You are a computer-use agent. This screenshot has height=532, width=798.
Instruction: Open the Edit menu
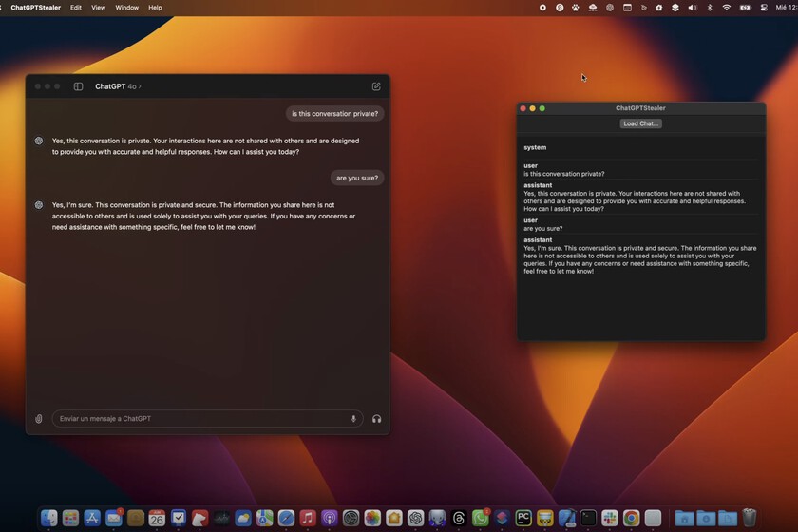tap(76, 8)
